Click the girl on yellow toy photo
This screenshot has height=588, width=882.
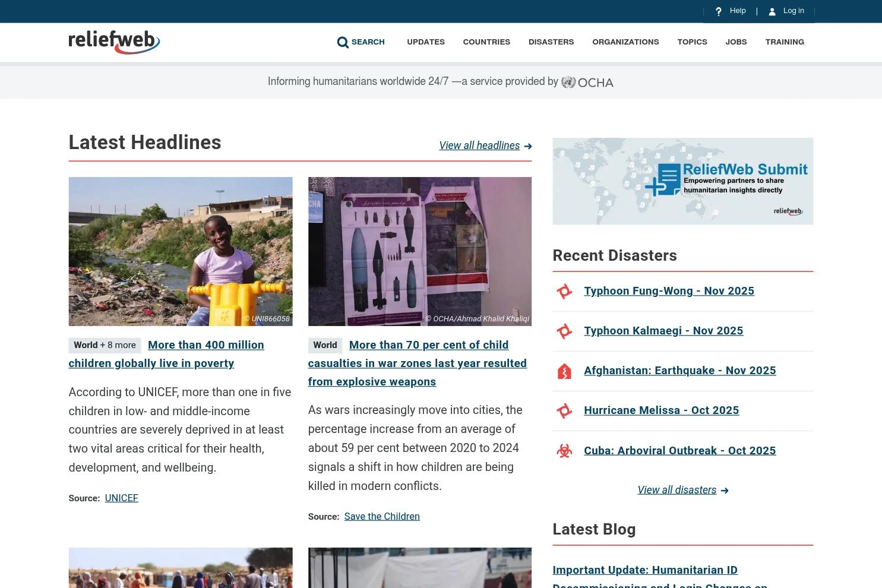click(181, 251)
